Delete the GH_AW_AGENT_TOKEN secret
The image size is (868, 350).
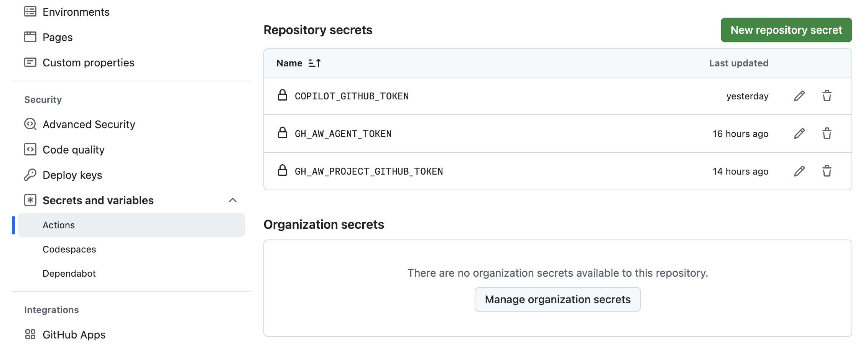(827, 134)
